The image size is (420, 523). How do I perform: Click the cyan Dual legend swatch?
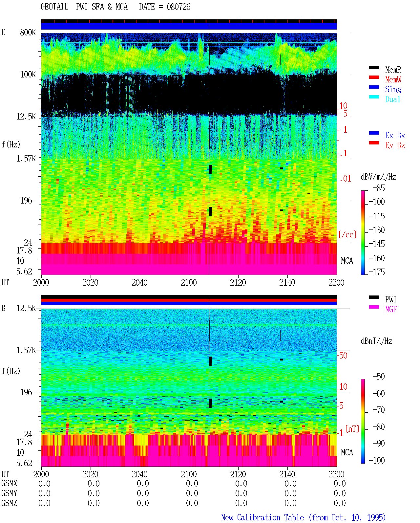(374, 97)
